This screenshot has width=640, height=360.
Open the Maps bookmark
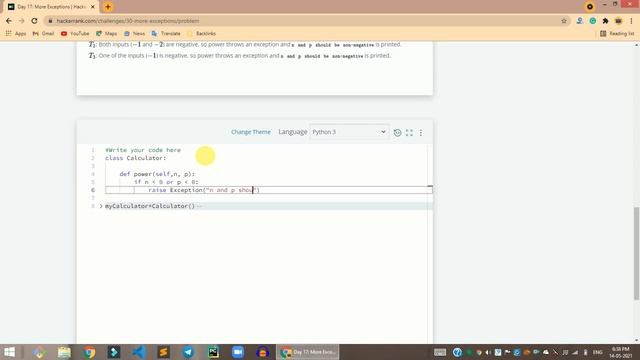[107, 33]
